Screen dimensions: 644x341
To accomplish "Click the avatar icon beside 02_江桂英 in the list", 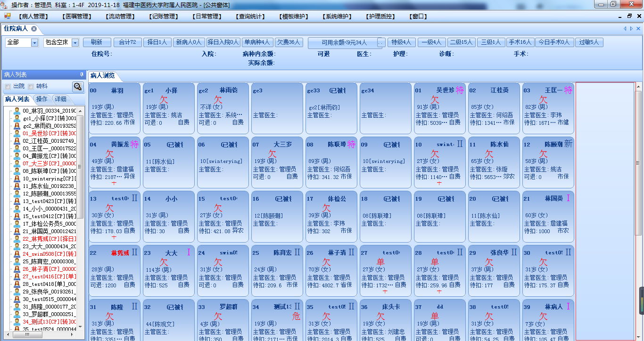I will (17, 141).
